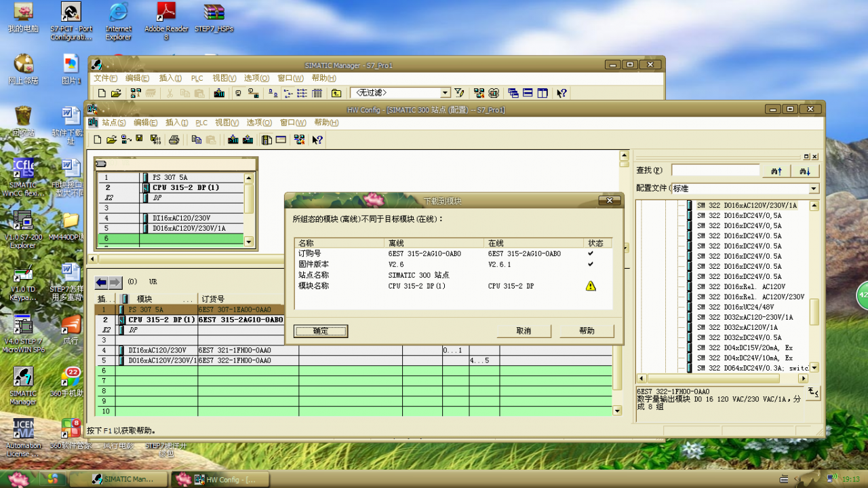Select SM 322 DO16xUC24/48V catalog entry
This screenshot has height=488, width=868.
click(x=736, y=307)
